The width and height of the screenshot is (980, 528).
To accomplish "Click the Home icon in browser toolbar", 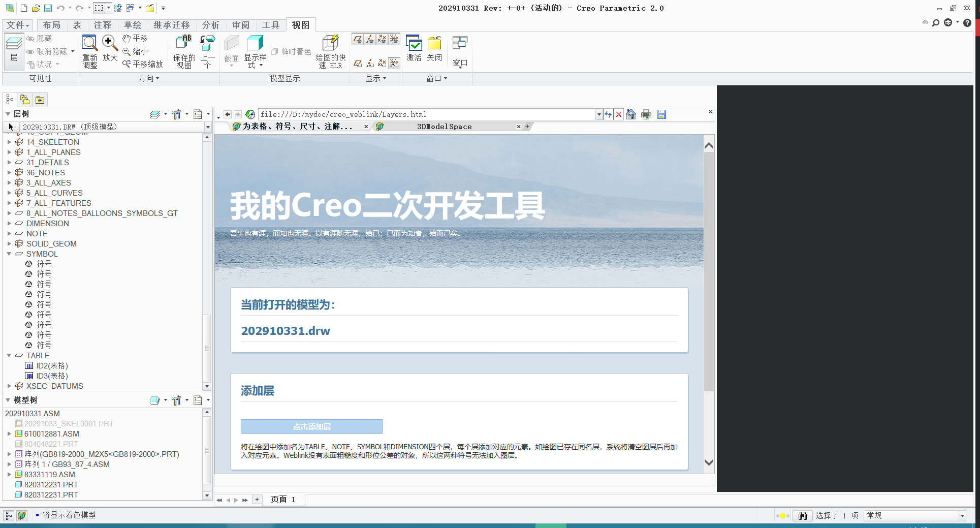I will click(x=631, y=114).
